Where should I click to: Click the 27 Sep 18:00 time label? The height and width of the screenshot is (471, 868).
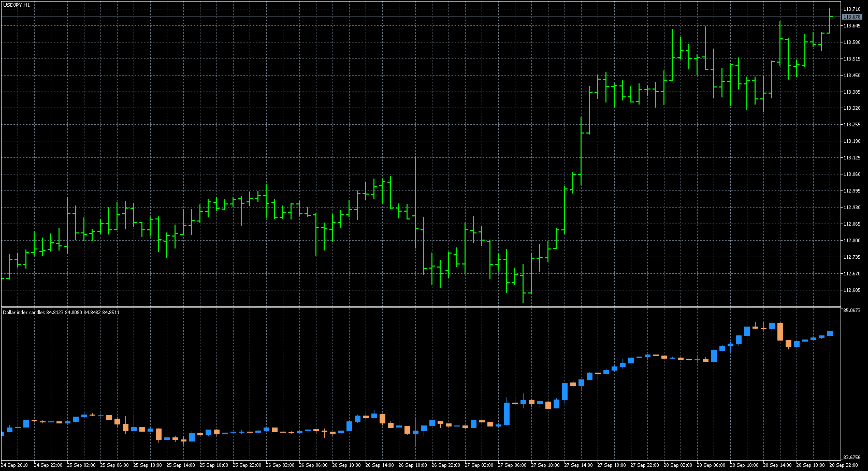click(x=612, y=465)
